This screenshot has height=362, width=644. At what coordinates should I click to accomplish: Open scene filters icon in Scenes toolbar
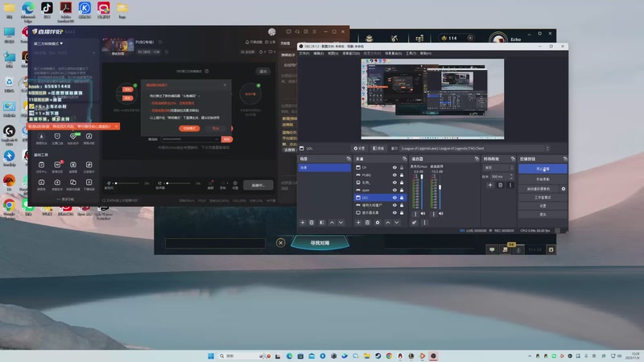point(321,223)
